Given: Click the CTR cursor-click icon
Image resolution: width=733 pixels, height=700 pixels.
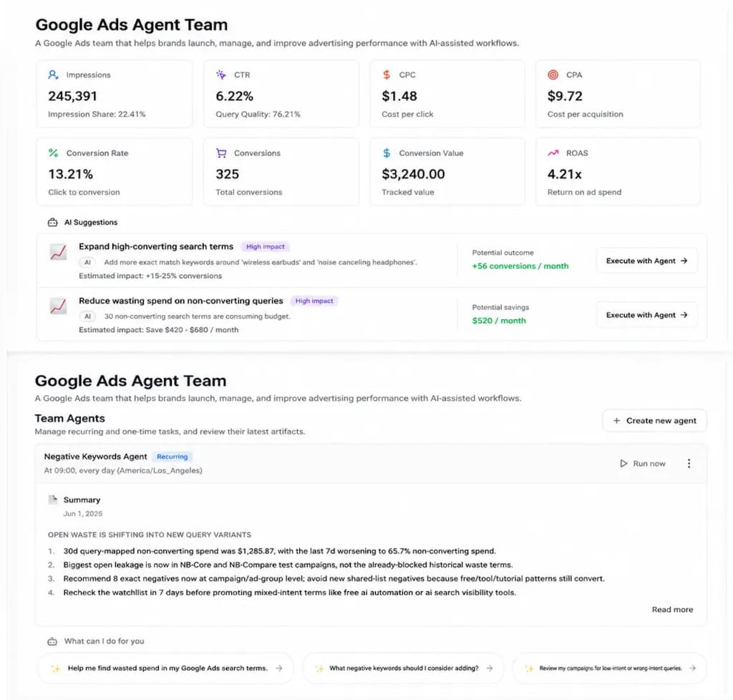Looking at the screenshot, I should click(x=221, y=74).
